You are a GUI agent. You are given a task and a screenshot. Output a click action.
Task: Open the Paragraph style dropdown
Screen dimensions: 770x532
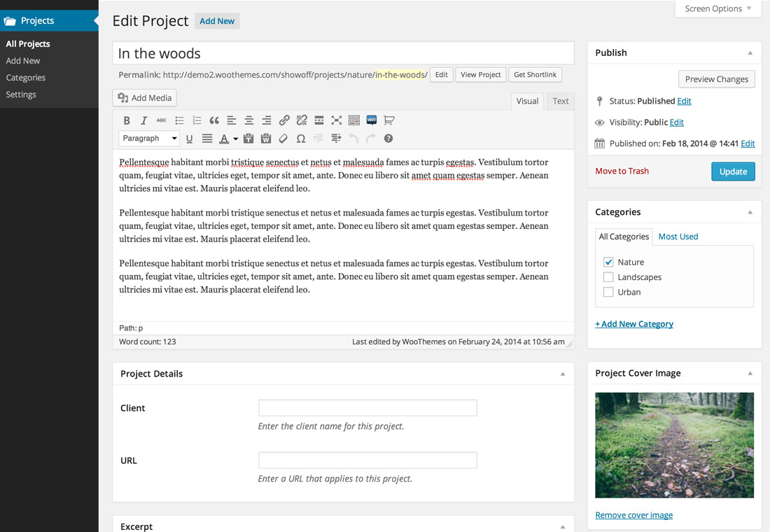pyautogui.click(x=149, y=138)
